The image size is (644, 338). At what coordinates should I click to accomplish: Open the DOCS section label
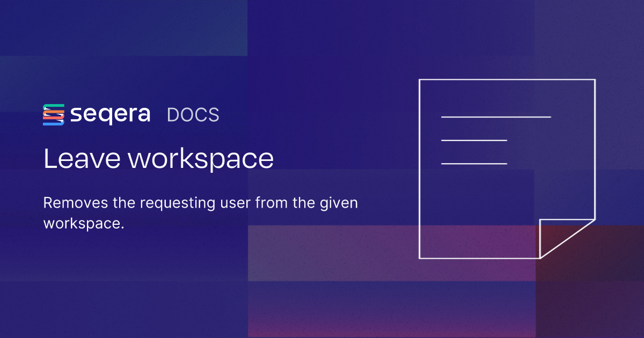[193, 114]
